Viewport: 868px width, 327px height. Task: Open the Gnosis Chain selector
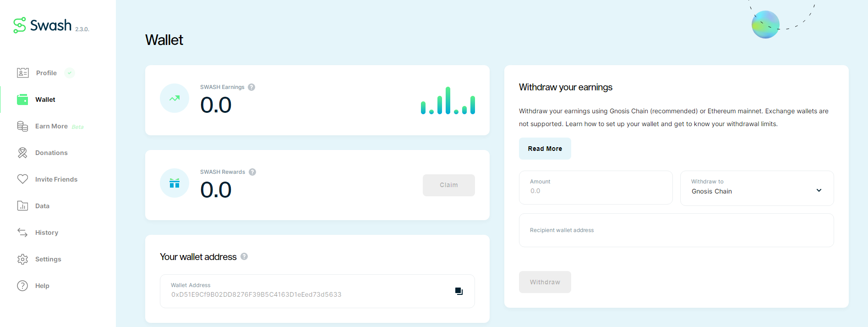tap(757, 188)
